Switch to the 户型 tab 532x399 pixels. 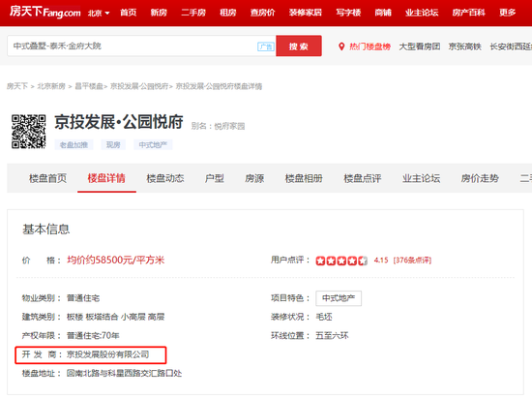coord(215,178)
